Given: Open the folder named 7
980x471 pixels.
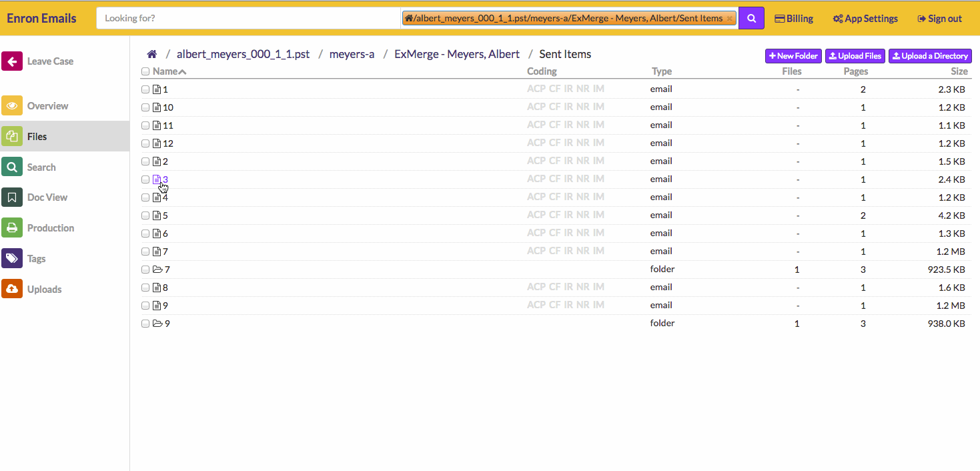Looking at the screenshot, I should click(167, 270).
